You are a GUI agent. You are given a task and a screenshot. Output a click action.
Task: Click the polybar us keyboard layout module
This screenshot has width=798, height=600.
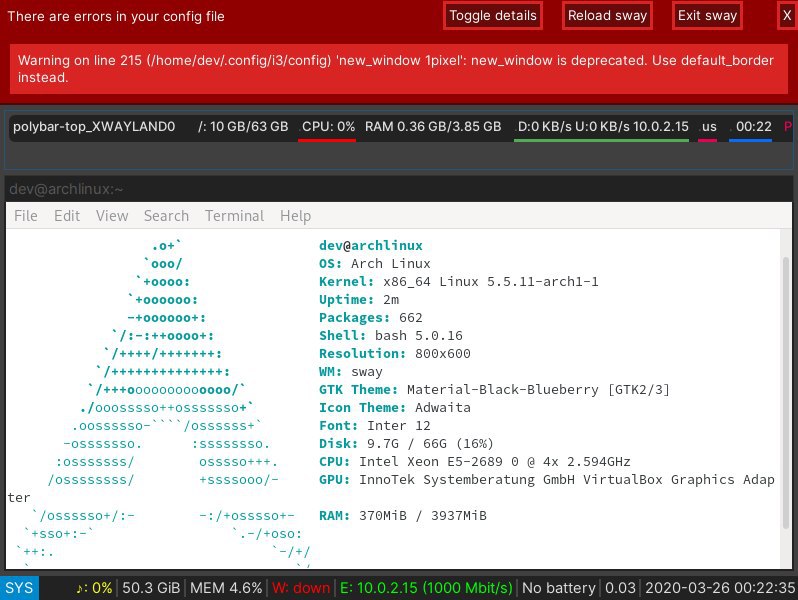tap(708, 127)
